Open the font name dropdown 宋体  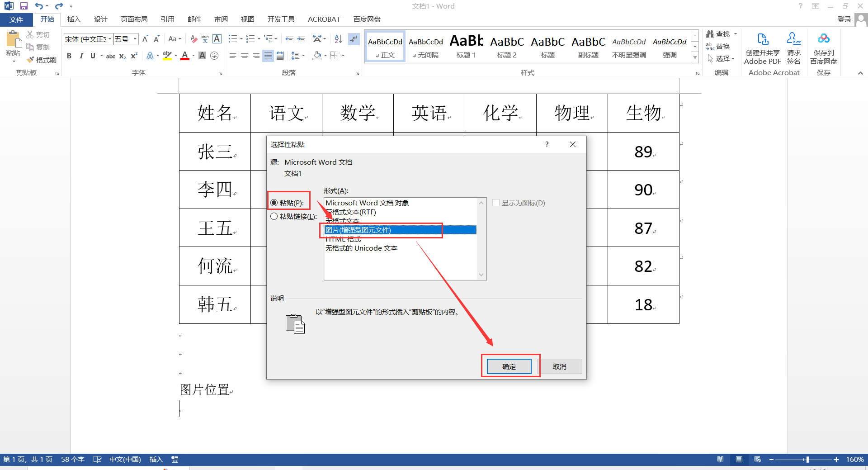coord(109,39)
